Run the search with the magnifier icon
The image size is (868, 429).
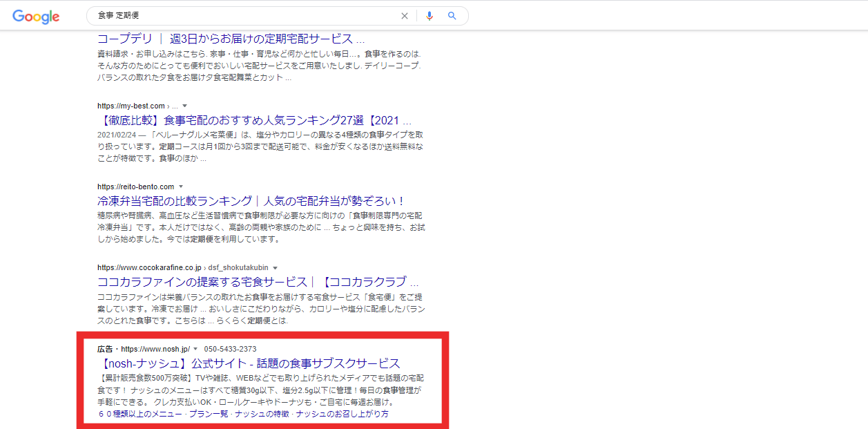(x=452, y=16)
